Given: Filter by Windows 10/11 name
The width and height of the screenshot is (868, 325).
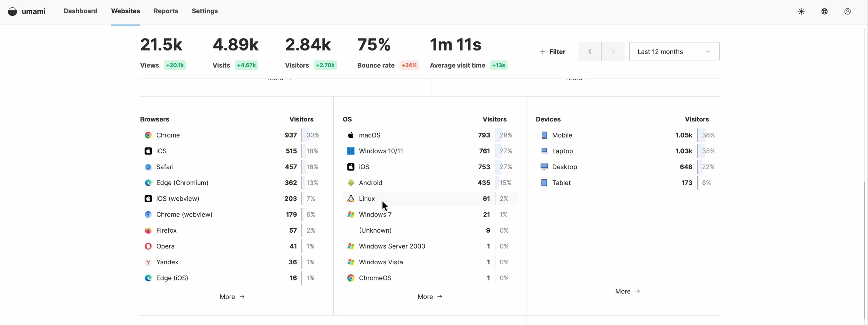Looking at the screenshot, I should pyautogui.click(x=381, y=151).
